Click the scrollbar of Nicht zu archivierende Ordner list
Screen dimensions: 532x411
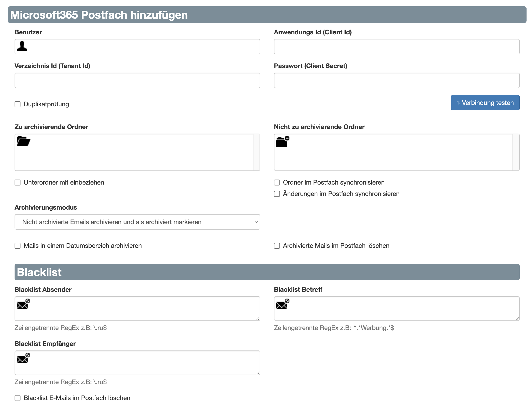click(x=516, y=152)
